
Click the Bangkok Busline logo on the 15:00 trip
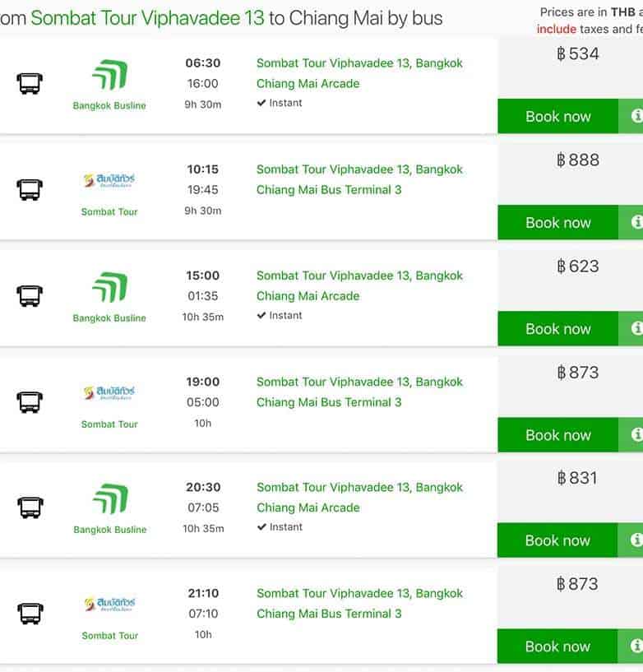(x=109, y=289)
